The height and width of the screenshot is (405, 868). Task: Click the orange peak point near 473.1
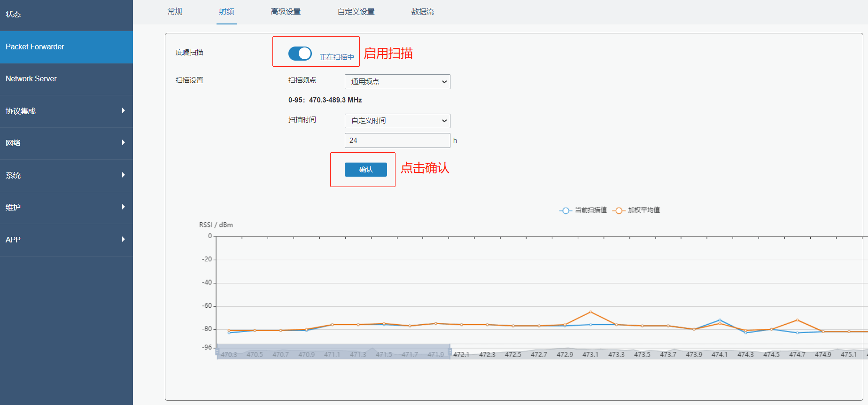point(590,312)
